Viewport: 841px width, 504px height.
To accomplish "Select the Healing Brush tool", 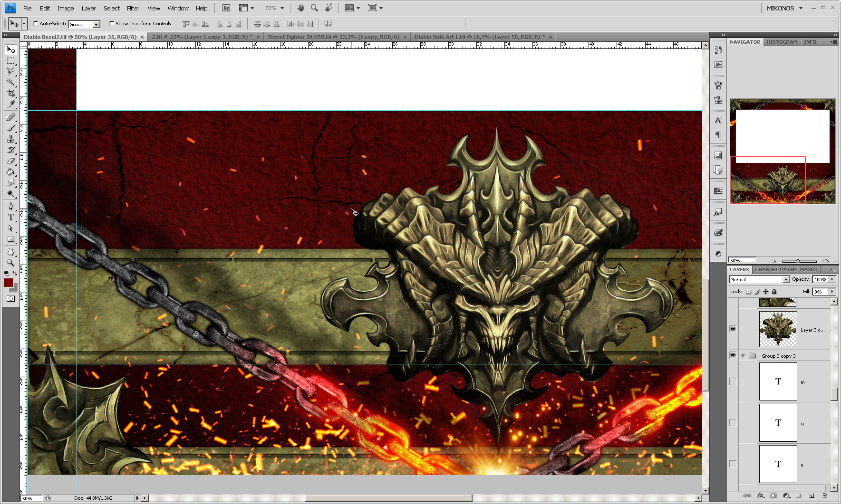I will 11,117.
